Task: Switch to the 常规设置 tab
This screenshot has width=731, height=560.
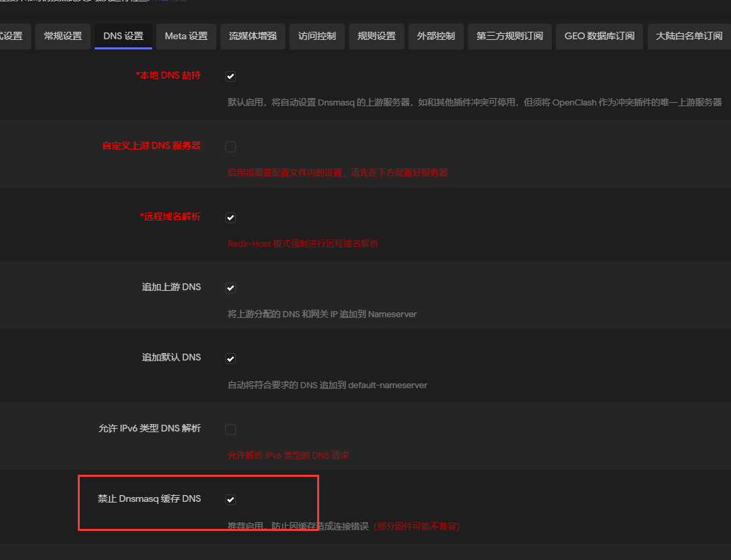Action: pyautogui.click(x=62, y=36)
